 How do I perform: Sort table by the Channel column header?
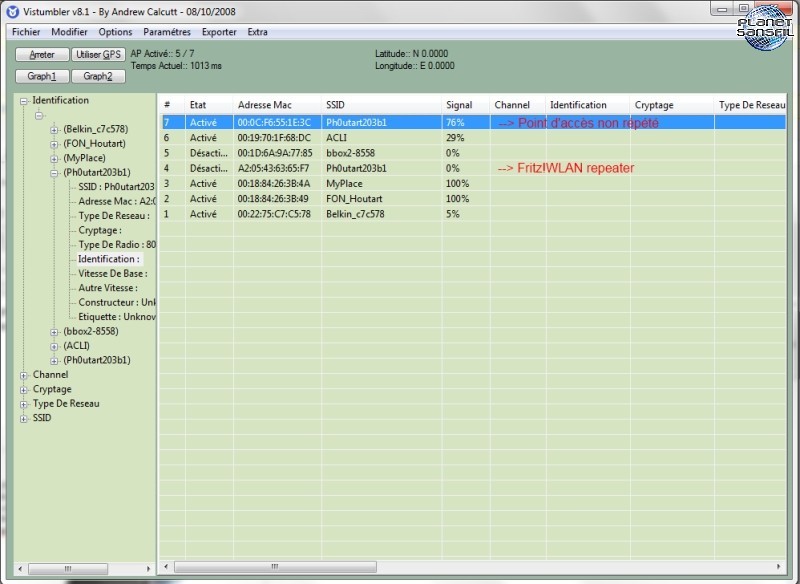click(518, 105)
